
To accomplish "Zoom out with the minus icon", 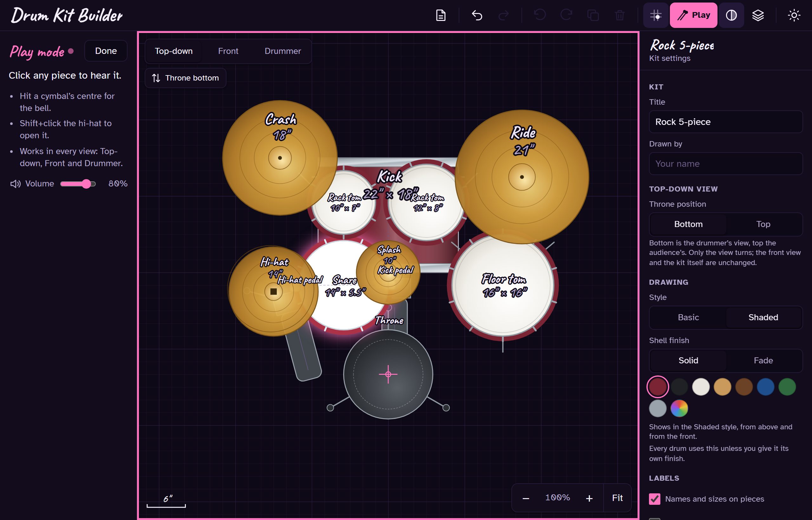I will 526,498.
